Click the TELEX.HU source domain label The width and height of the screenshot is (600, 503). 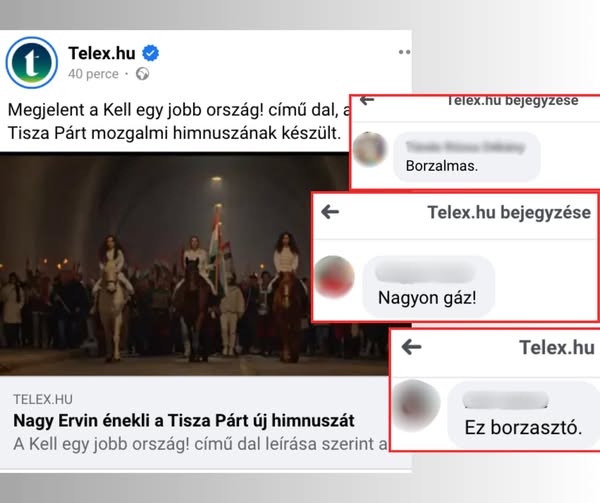click(43, 399)
